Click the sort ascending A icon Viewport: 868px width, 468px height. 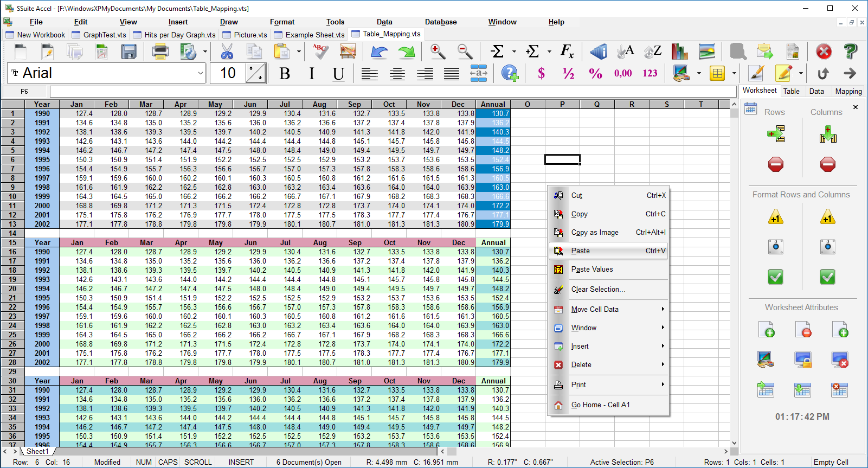tap(626, 52)
